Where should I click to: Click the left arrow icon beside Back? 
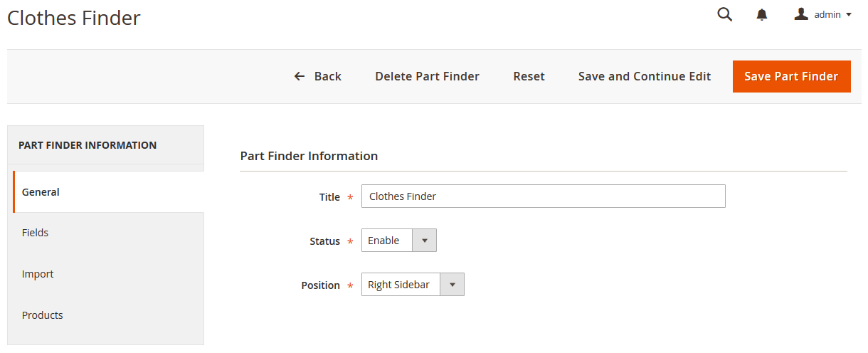tap(300, 76)
